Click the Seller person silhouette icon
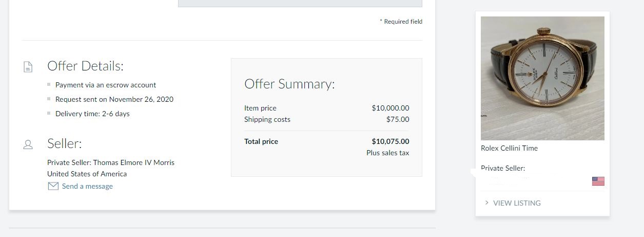This screenshot has height=237, width=644. click(28, 145)
